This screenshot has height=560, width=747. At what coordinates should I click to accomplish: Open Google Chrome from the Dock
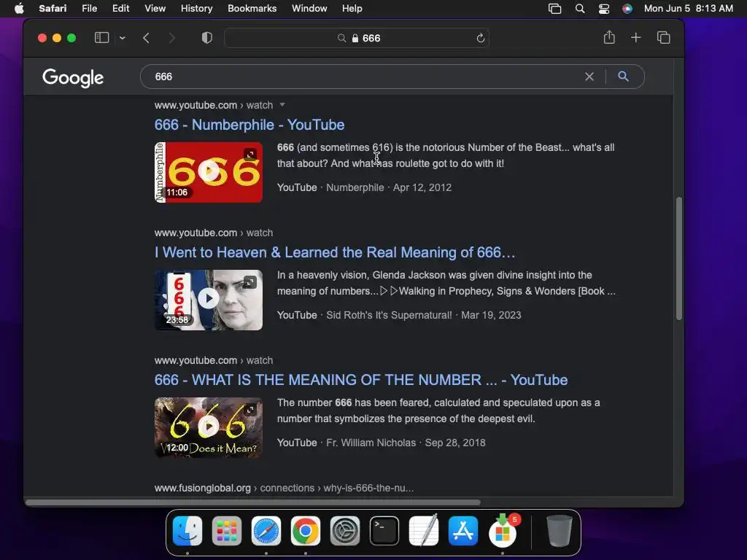pos(306,531)
